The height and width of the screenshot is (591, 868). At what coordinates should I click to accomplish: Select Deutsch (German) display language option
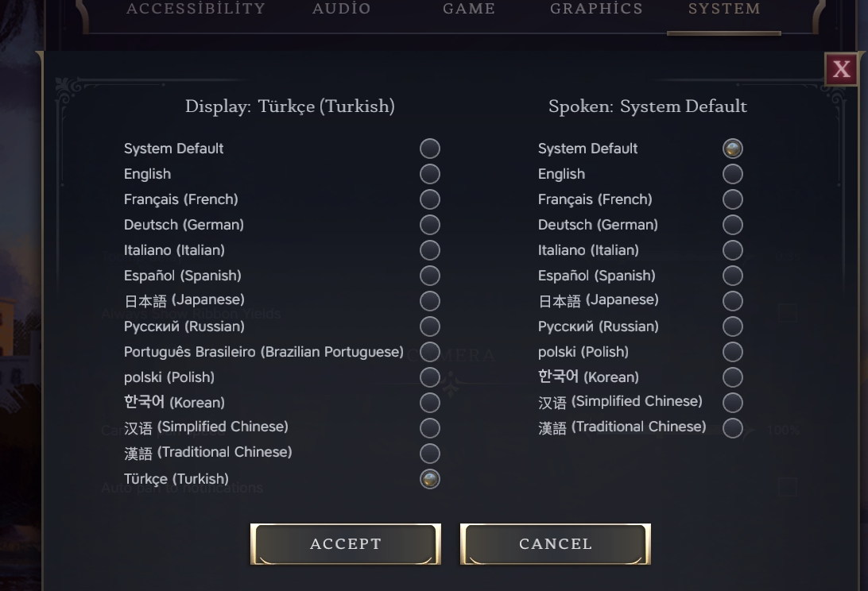(x=429, y=225)
